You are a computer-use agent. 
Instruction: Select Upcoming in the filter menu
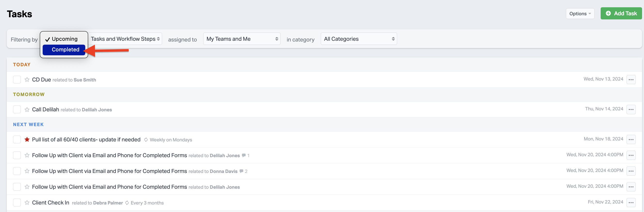click(64, 39)
